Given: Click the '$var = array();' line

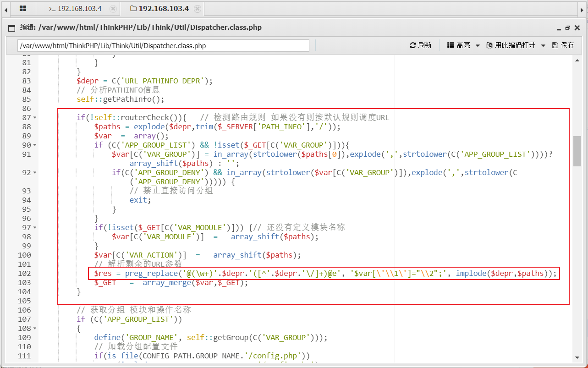Looking at the screenshot, I should (132, 136).
